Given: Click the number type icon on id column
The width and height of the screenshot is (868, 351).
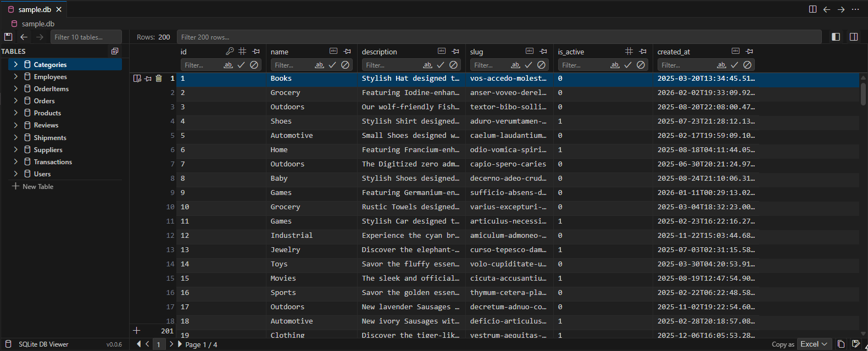Looking at the screenshot, I should 242,51.
